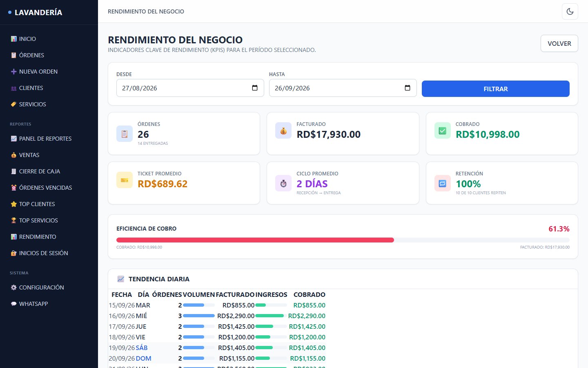Click the Hasta date input field
588x368 pixels.
(343, 88)
